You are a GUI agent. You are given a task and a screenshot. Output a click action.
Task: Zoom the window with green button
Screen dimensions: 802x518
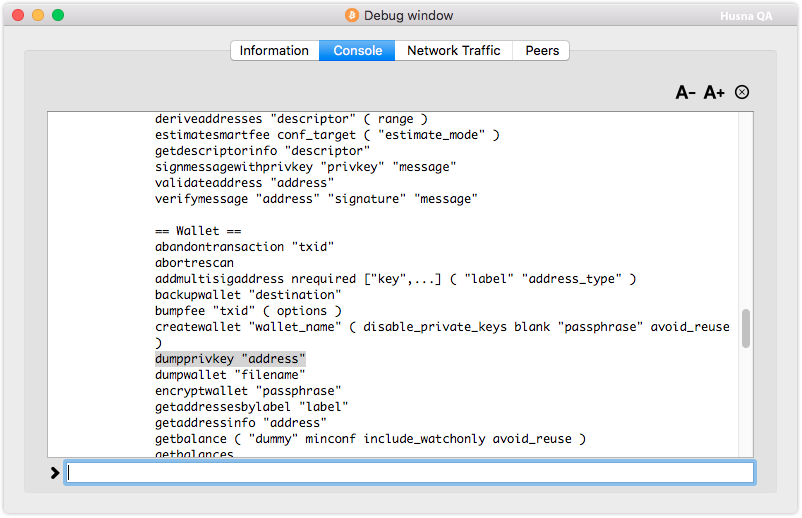point(58,15)
